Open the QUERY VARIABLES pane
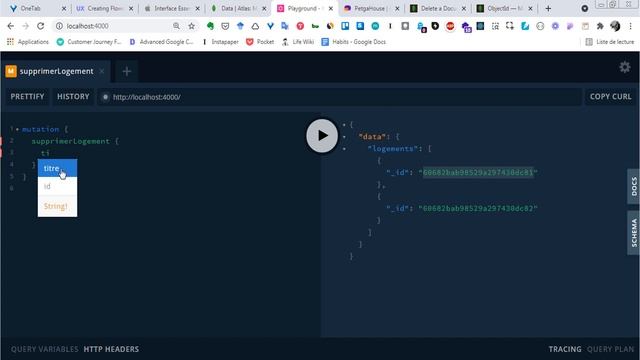Screen dimensions: 640x360 [44, 349]
